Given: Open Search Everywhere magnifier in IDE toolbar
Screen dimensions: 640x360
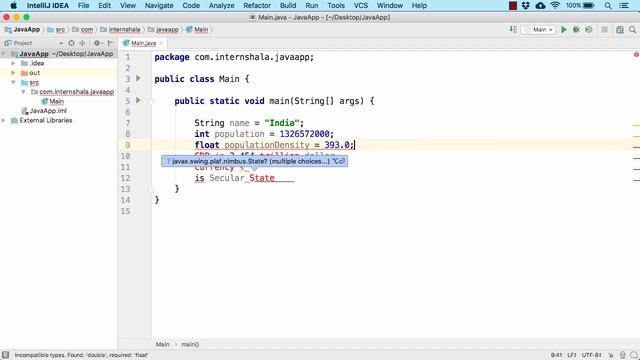Looking at the screenshot, I should pyautogui.click(x=632, y=29).
